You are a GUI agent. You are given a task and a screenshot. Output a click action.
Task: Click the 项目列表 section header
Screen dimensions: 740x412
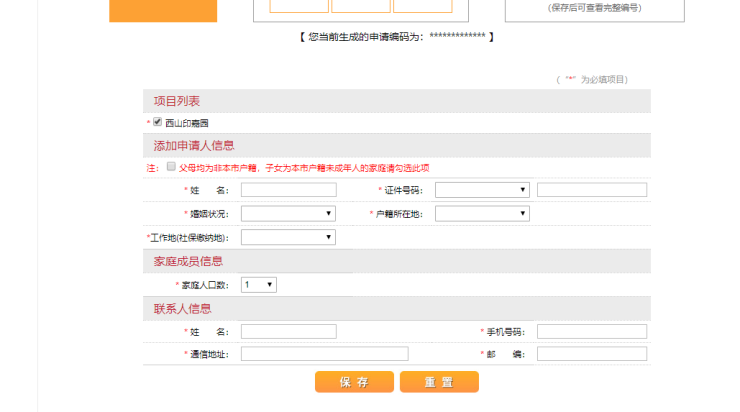tap(177, 101)
